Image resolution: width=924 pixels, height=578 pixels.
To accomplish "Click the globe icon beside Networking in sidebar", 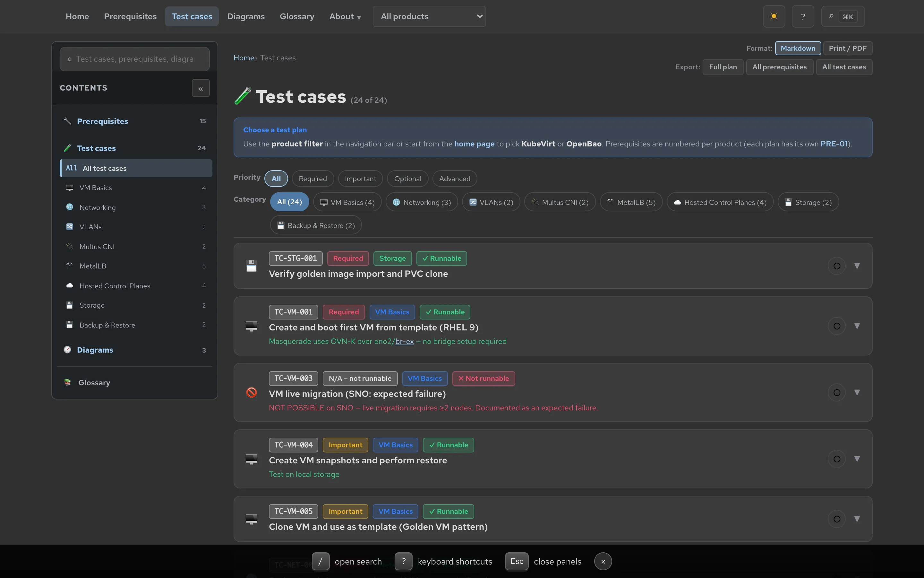I will pyautogui.click(x=70, y=207).
